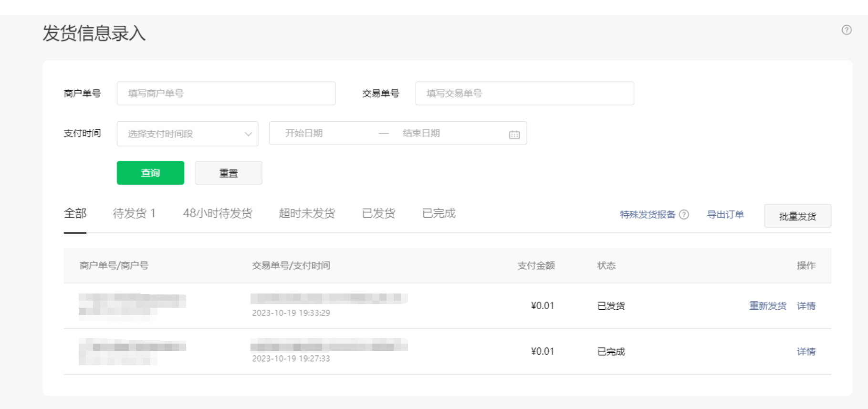This screenshot has height=409, width=868.
Task: Click the 交易单号/支付时间 column header
Action: coord(291,265)
